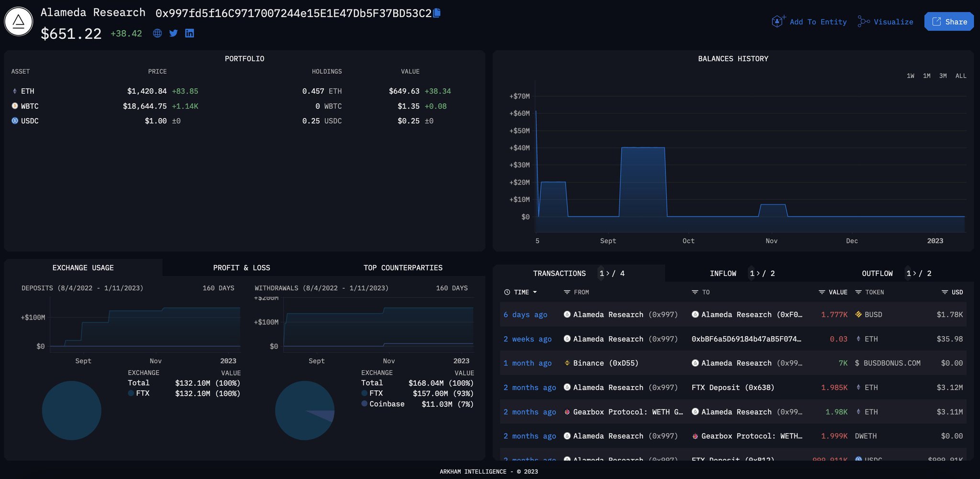Set balances history range to 1W
This screenshot has width=980, height=479.
[x=911, y=76]
